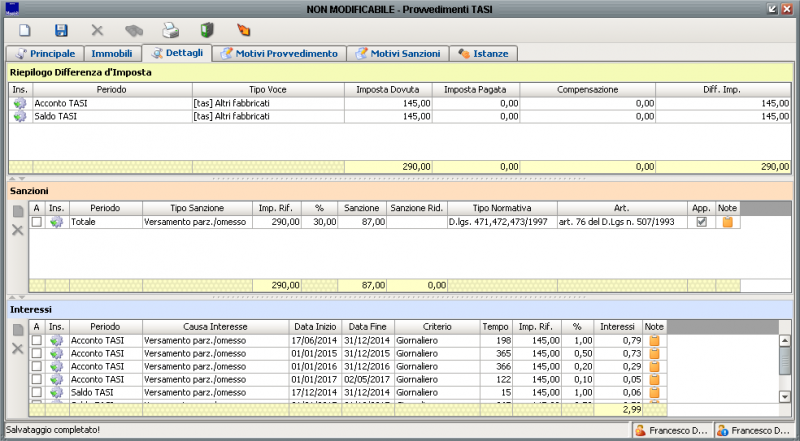This screenshot has width=800, height=441.
Task: Open note for first Acconto TASI interest row
Action: pos(654,341)
